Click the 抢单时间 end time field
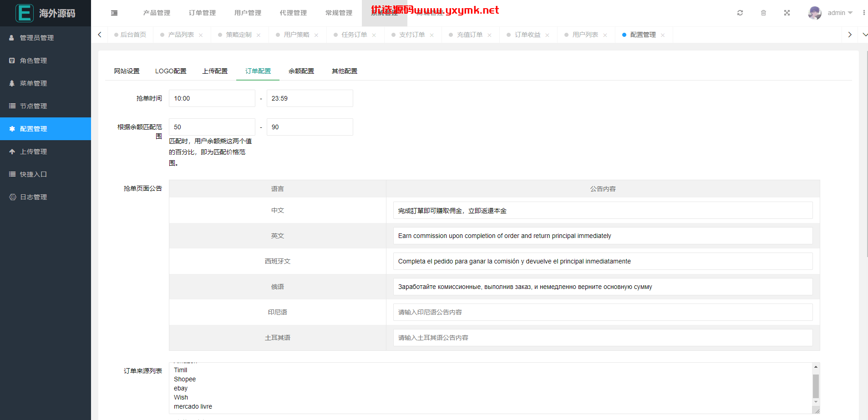 (x=310, y=98)
